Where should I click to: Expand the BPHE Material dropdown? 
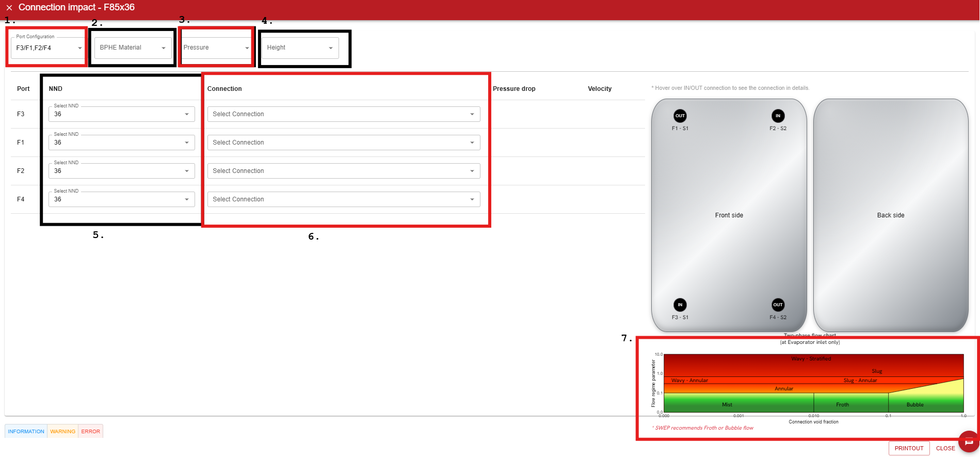pos(133,48)
